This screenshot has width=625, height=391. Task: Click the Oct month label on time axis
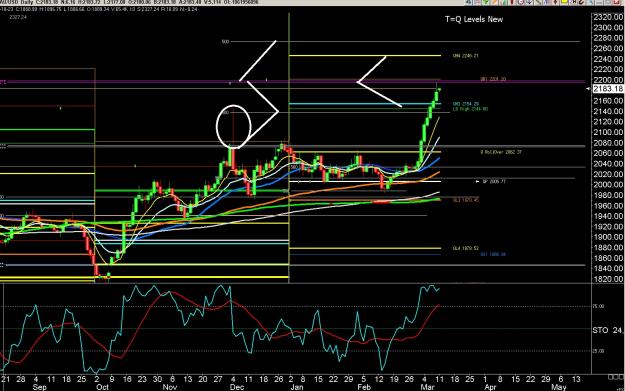[102, 387]
